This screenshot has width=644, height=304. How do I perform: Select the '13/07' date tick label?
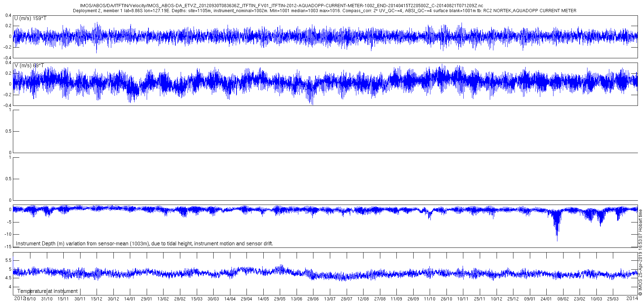coord(330,299)
